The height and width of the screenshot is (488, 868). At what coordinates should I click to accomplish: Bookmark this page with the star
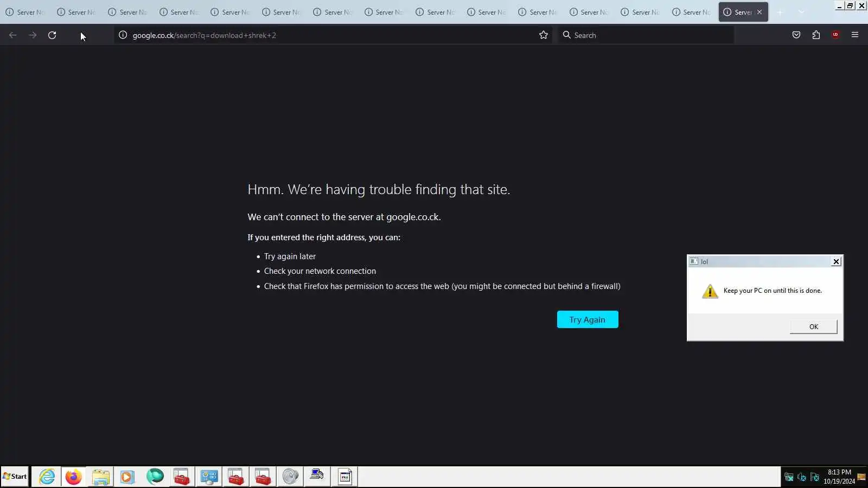(x=544, y=35)
